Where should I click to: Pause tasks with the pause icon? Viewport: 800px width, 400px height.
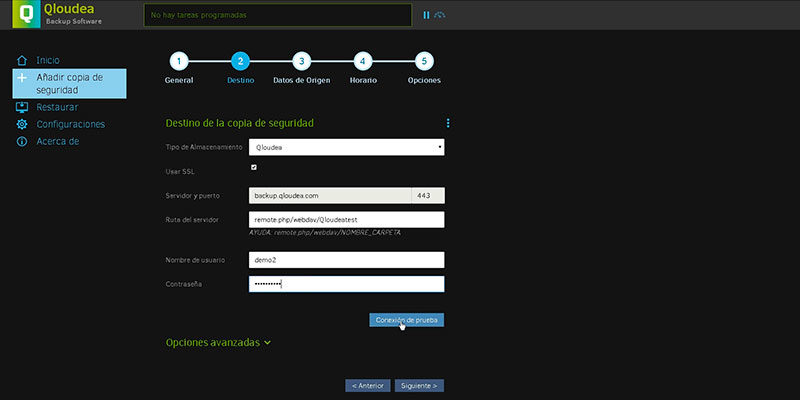coord(427,15)
